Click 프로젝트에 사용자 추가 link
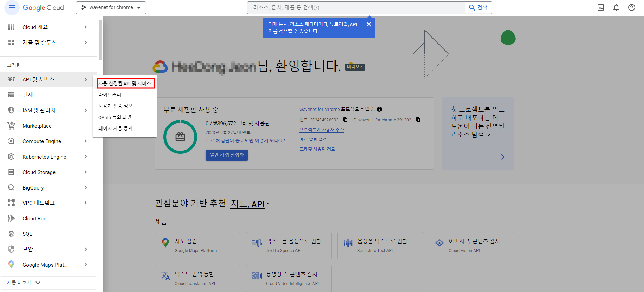Screen dimensions: 644x292 click(321, 130)
